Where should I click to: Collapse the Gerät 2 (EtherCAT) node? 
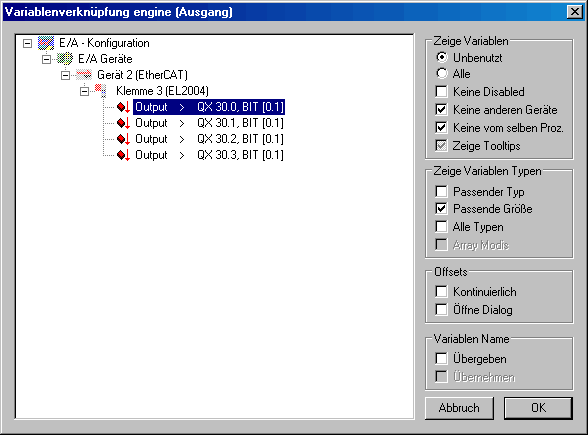pyautogui.click(x=65, y=75)
